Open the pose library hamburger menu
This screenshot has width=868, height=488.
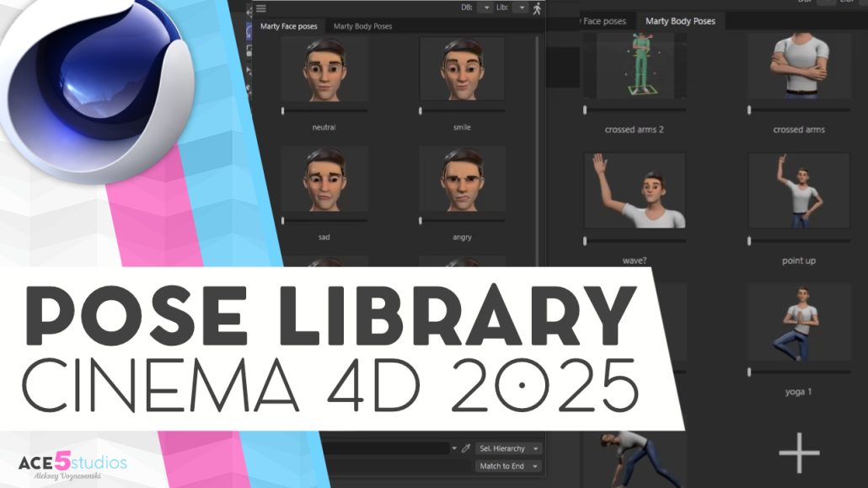[x=260, y=8]
